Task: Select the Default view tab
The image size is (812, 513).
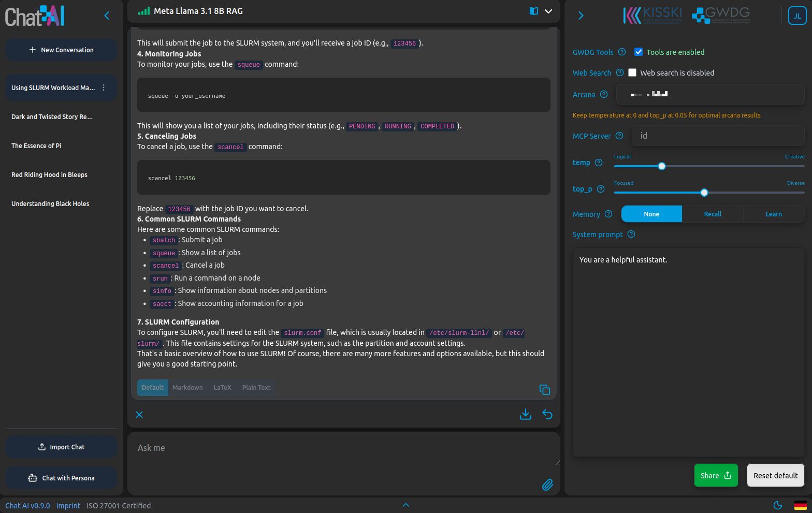Action: click(x=153, y=387)
